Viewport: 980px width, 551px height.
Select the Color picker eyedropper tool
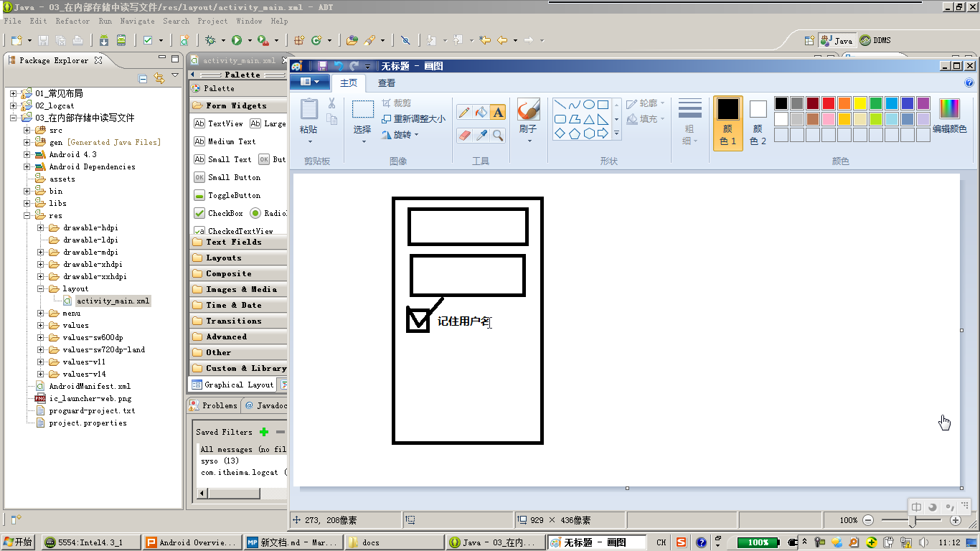point(481,135)
